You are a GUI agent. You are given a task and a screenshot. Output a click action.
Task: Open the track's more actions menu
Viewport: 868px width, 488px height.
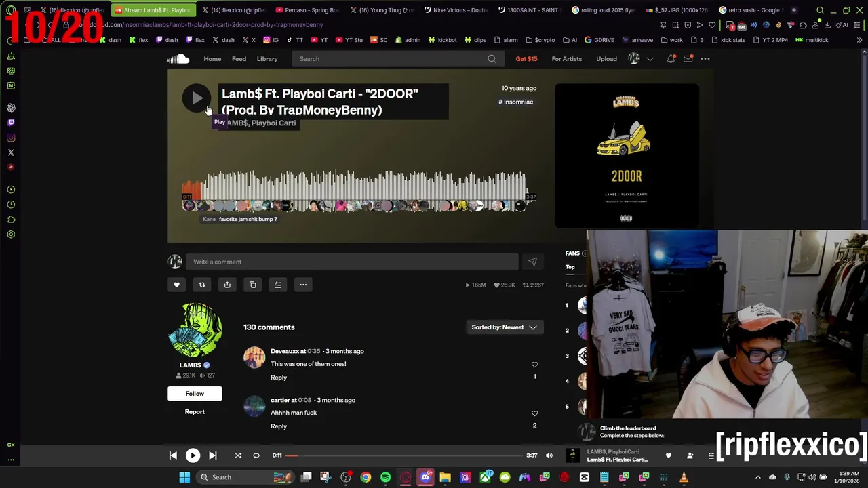point(303,285)
